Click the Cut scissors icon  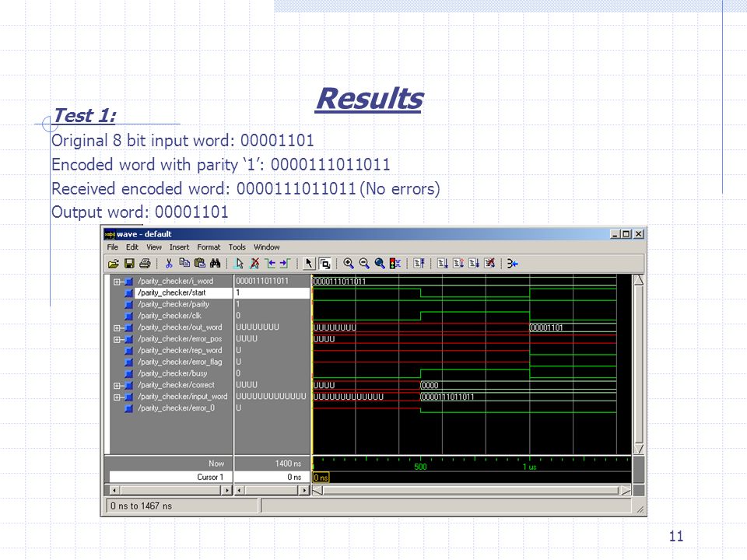click(x=169, y=264)
